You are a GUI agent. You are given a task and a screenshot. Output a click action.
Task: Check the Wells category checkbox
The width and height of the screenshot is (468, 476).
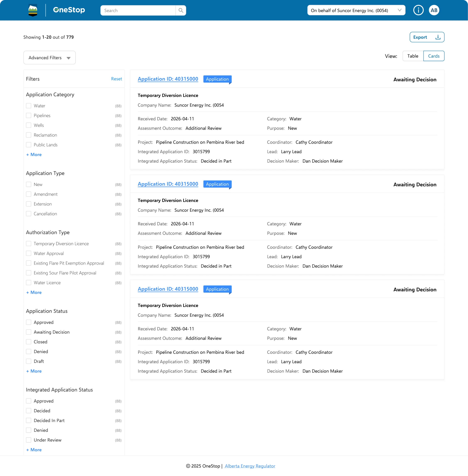click(29, 125)
